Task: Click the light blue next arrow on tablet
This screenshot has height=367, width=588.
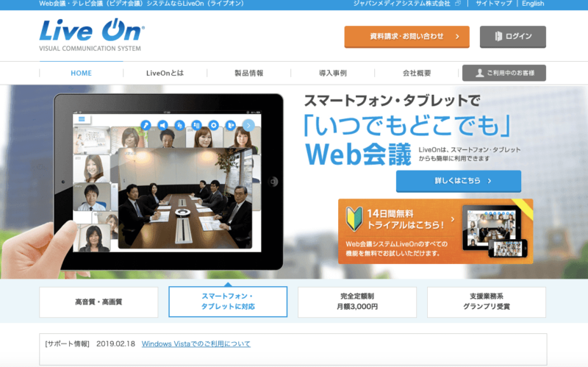Action: point(248,125)
